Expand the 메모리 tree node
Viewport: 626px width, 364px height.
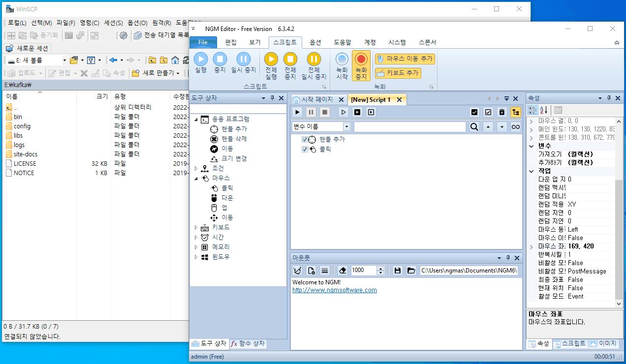tap(196, 247)
